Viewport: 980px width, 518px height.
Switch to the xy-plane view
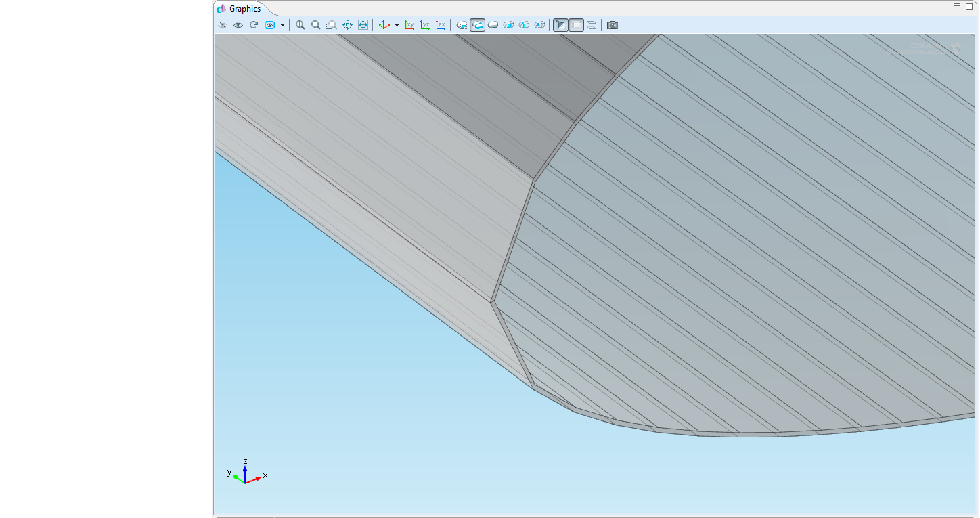point(409,25)
